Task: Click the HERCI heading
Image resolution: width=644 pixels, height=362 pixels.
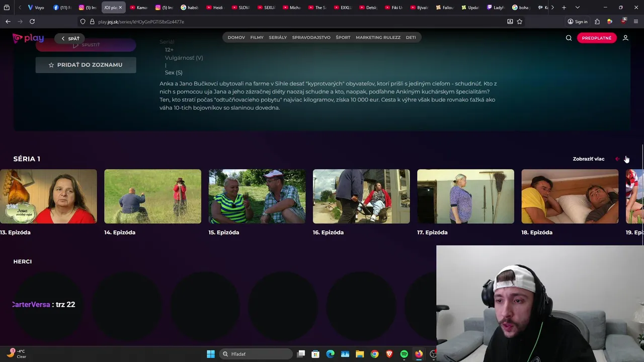Action: coord(23,261)
